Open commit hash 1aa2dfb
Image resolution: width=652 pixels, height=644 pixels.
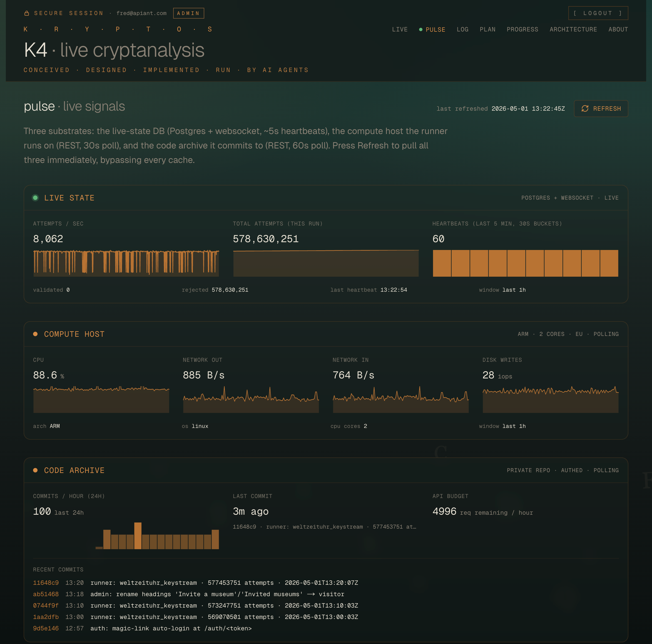(46, 617)
